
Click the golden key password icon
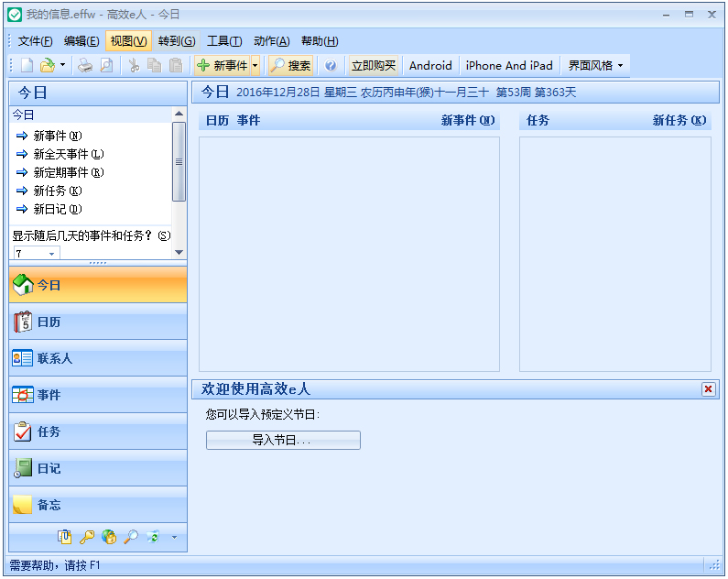[87, 537]
